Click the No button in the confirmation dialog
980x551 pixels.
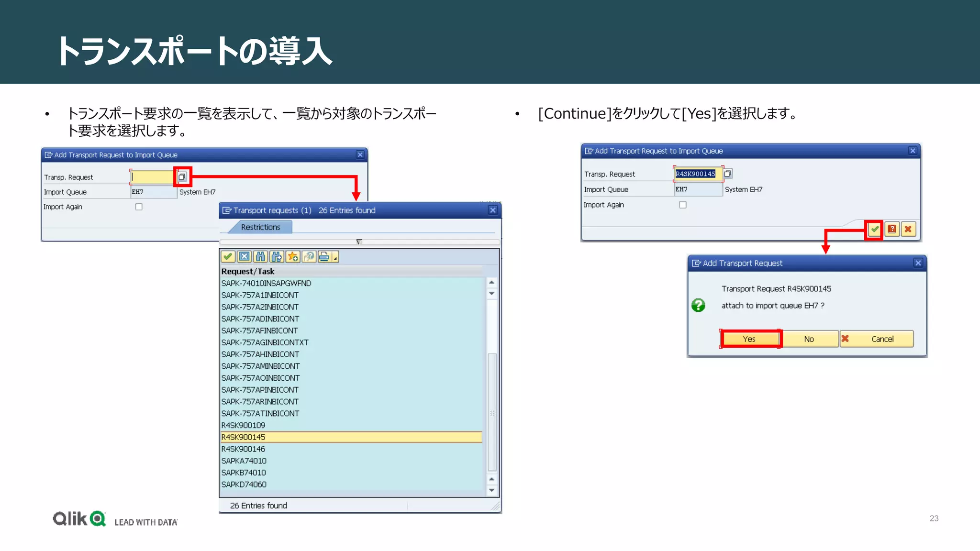809,339
